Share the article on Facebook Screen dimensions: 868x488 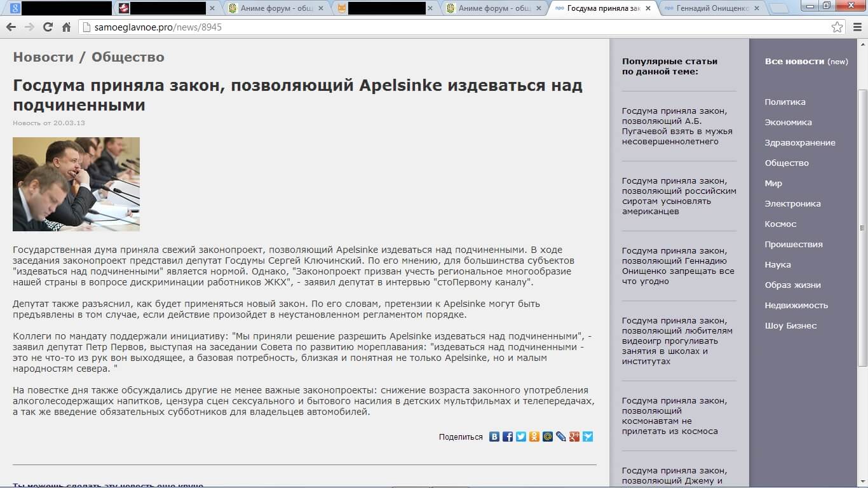coord(508,437)
